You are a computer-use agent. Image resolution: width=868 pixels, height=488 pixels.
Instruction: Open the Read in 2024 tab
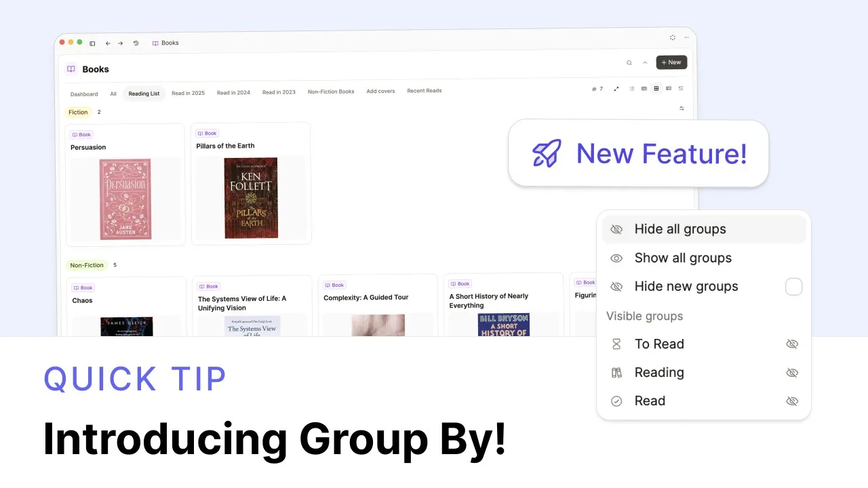(233, 93)
